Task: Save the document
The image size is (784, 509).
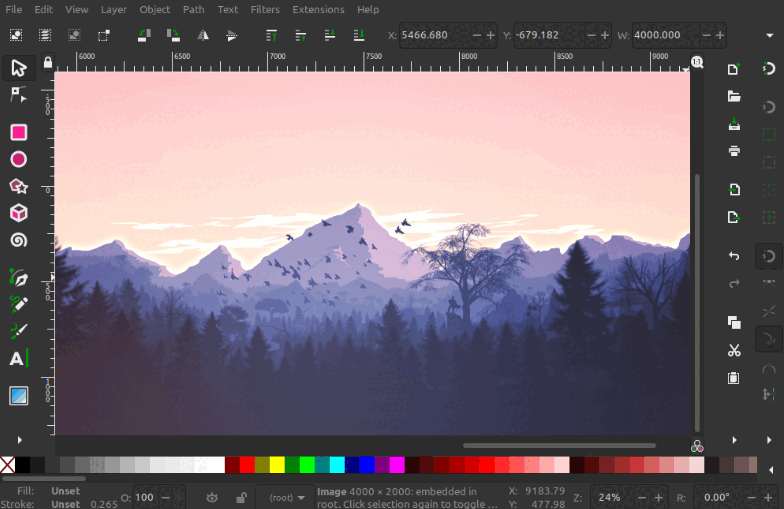Action: [734, 124]
